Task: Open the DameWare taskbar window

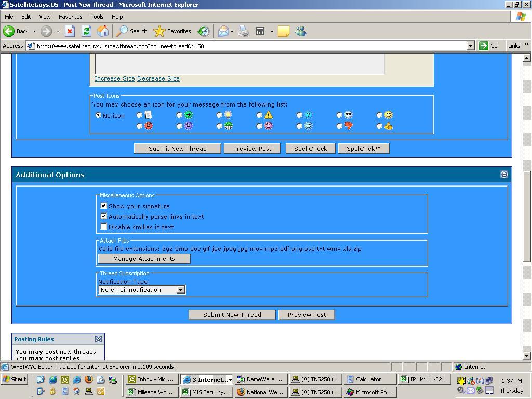Action: coord(261,379)
